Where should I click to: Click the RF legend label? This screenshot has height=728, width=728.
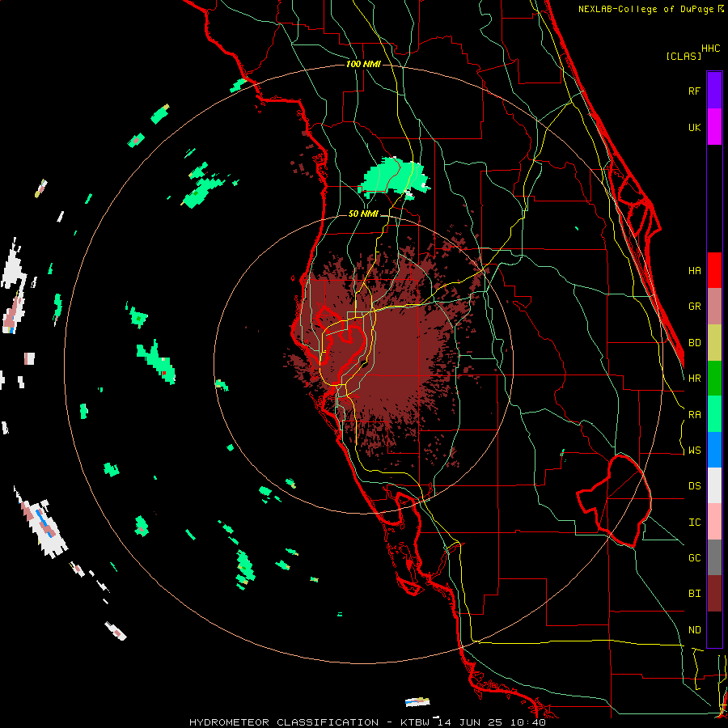click(694, 91)
